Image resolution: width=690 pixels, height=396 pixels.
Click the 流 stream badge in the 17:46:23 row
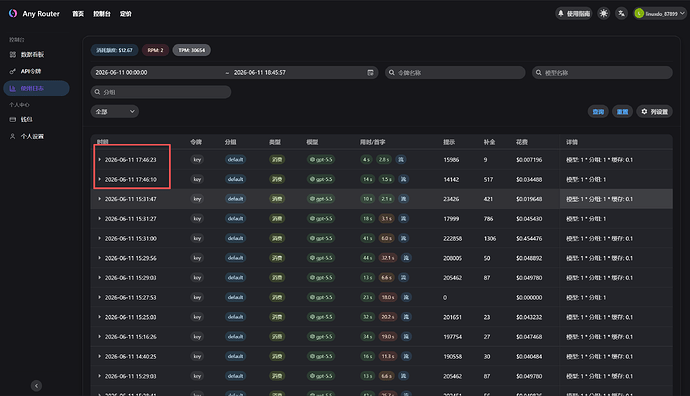(x=401, y=160)
